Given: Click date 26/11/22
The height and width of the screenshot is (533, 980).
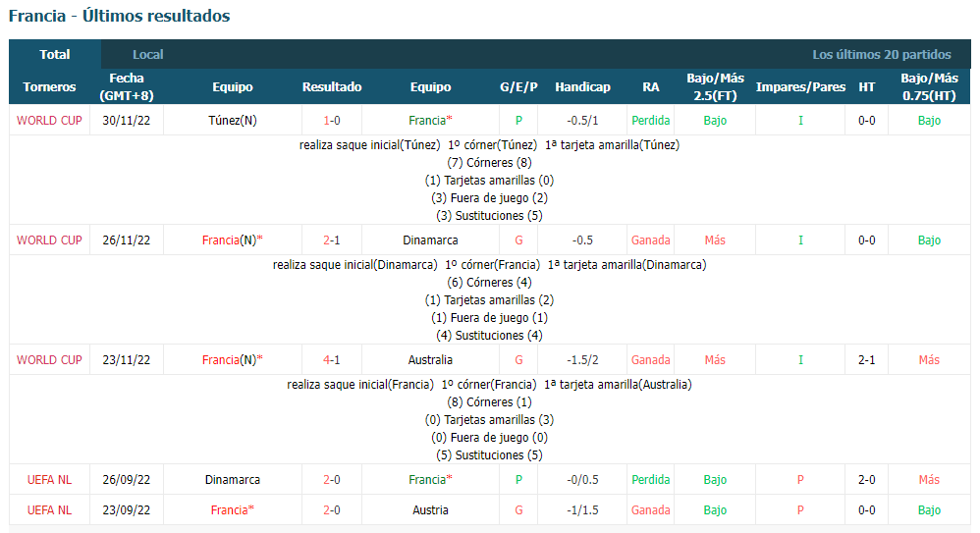Looking at the screenshot, I should click(x=127, y=240).
